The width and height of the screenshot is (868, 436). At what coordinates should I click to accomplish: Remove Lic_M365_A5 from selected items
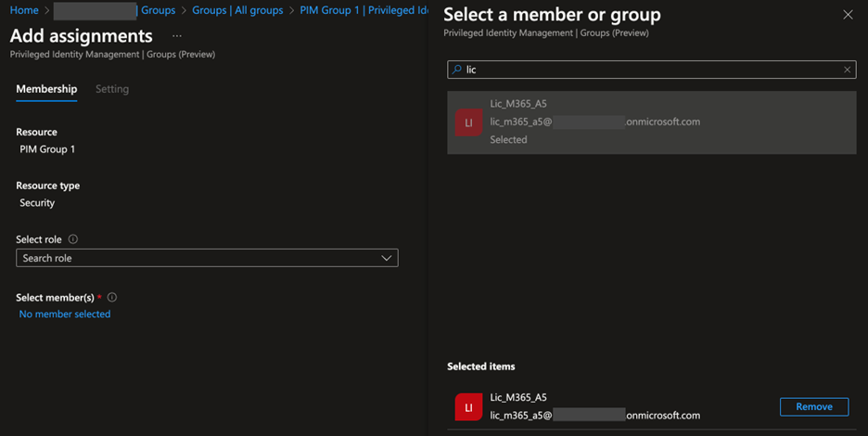tap(814, 406)
